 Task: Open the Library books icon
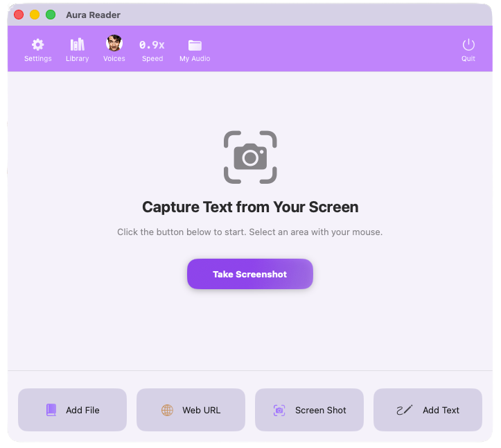click(77, 44)
